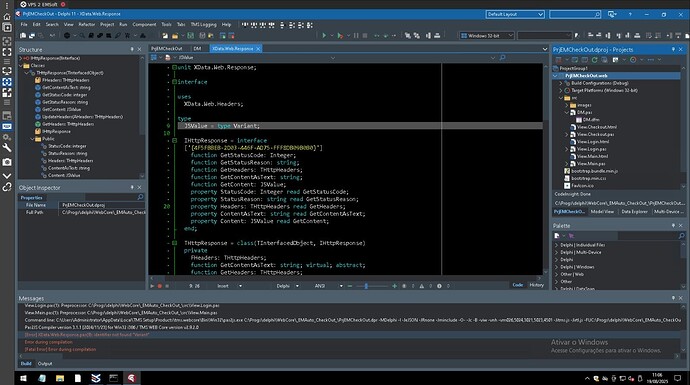Expand Delphi | Individual Files palette category
This screenshot has height=385, width=690.
[x=556, y=245]
